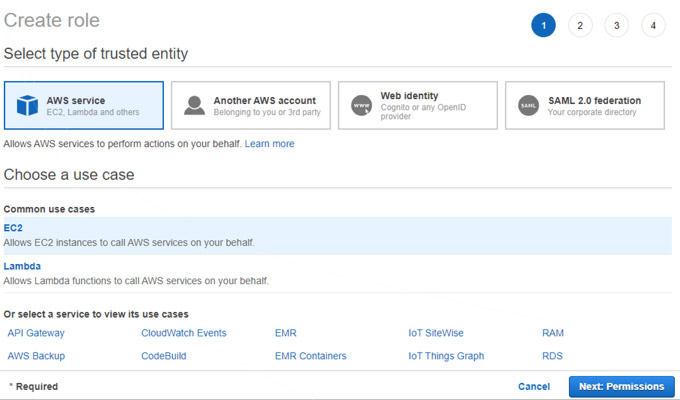Open API Gateway service use cases
680x400 pixels.
tap(36, 333)
